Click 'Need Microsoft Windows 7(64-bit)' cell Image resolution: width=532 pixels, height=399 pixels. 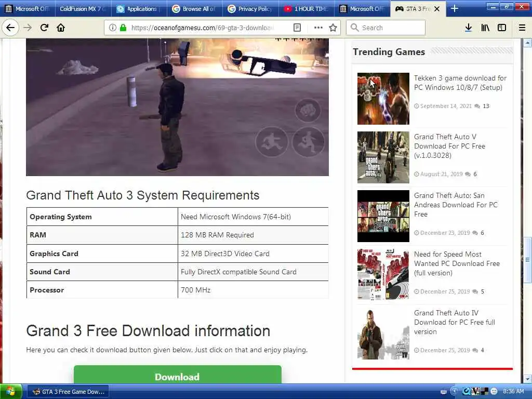pos(253,217)
